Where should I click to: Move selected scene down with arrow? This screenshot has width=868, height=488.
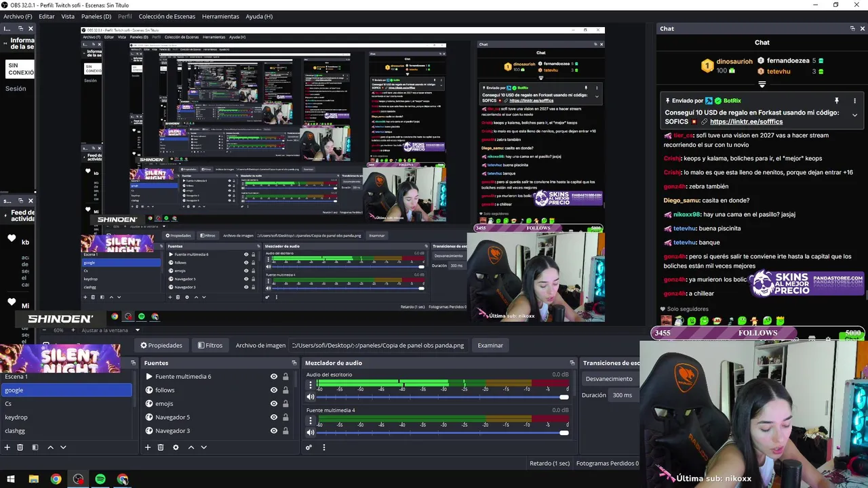tap(63, 447)
